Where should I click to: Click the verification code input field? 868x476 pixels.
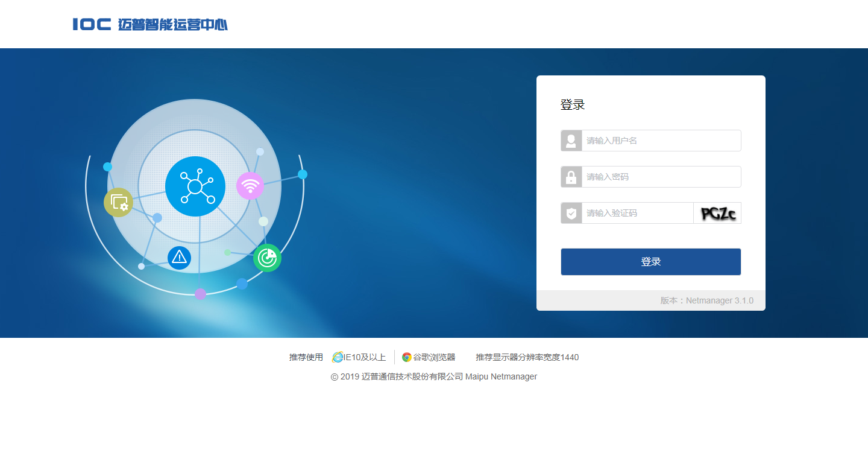pyautogui.click(x=637, y=213)
